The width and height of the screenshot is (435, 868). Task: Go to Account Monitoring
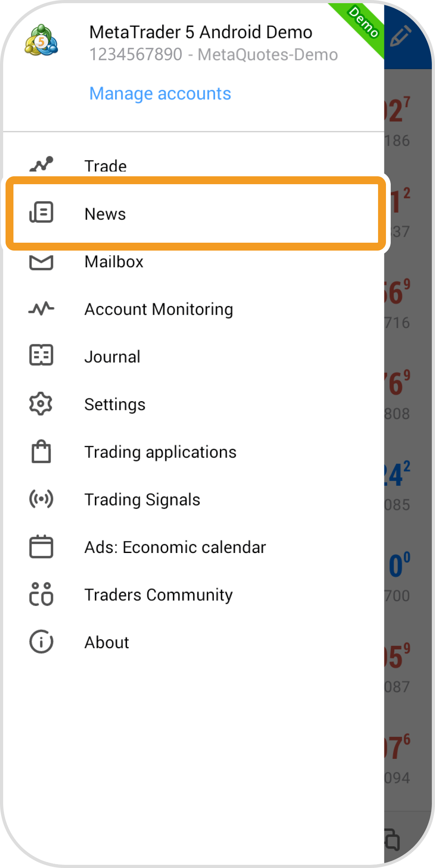pos(159,309)
